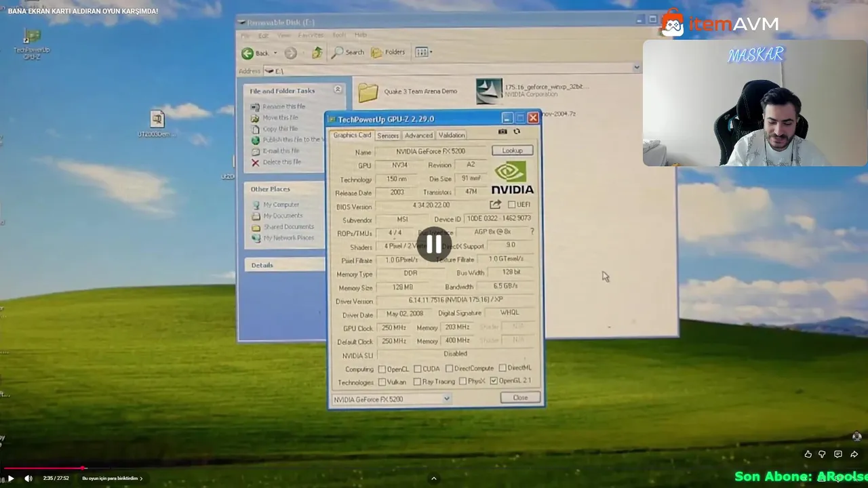Open Search in the Explorer toolbar
This screenshot has height=488, width=868.
coord(348,52)
